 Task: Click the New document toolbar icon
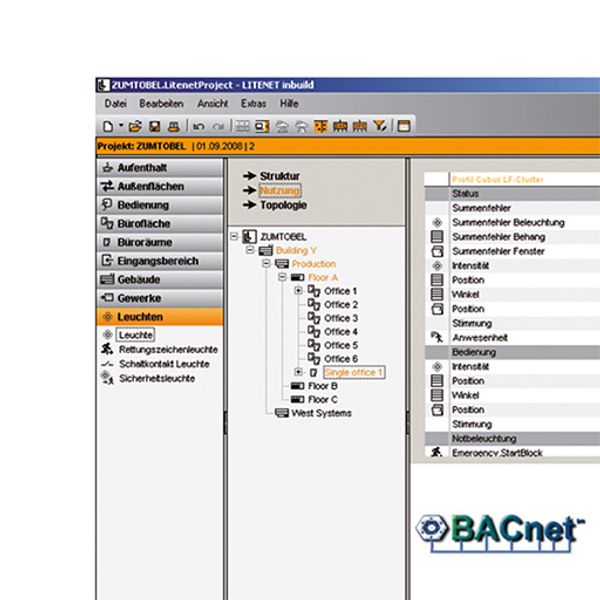(x=108, y=126)
